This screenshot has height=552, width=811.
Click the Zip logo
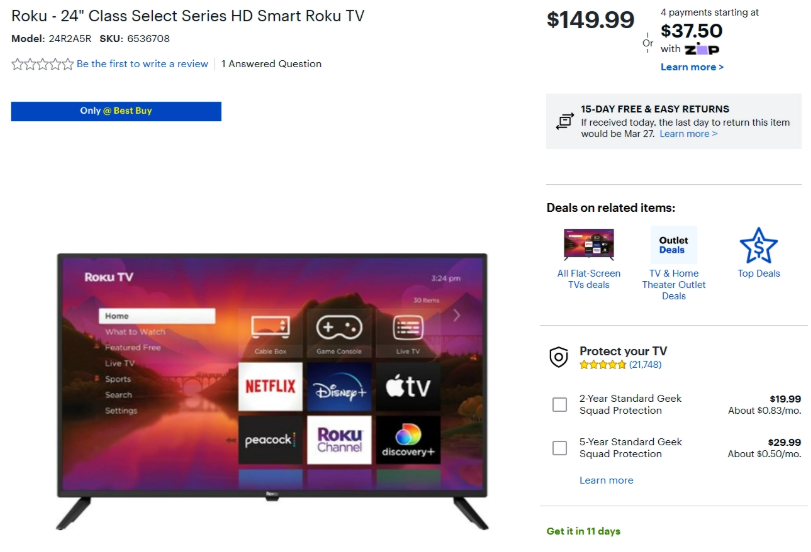[x=702, y=49]
